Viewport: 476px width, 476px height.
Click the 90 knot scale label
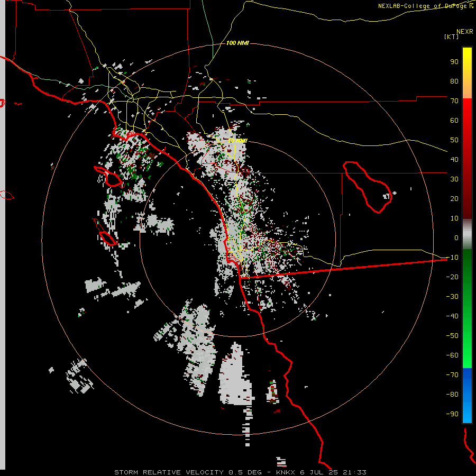454,62
